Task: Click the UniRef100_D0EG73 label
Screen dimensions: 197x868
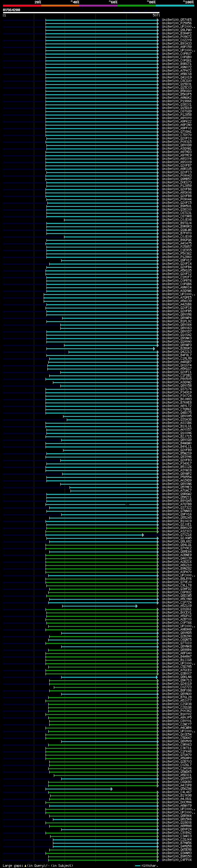Action: (177, 183)
